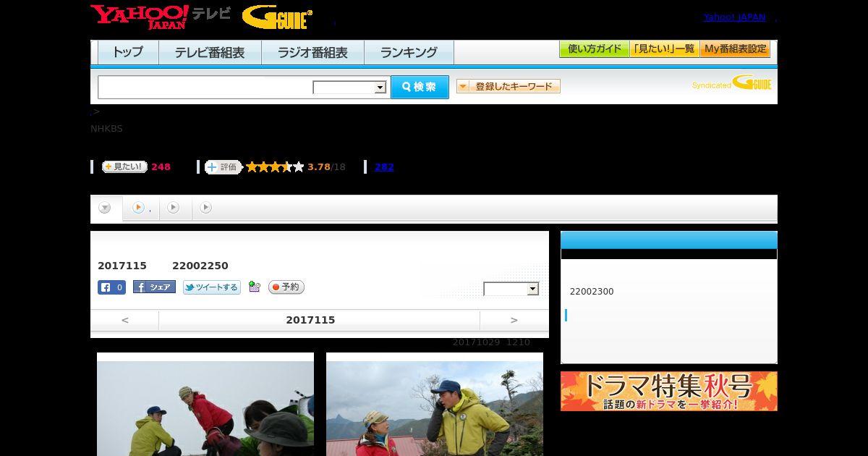This screenshot has width=868, height=456.
Task: Click the add-to-calendar icon
Action: 254,287
